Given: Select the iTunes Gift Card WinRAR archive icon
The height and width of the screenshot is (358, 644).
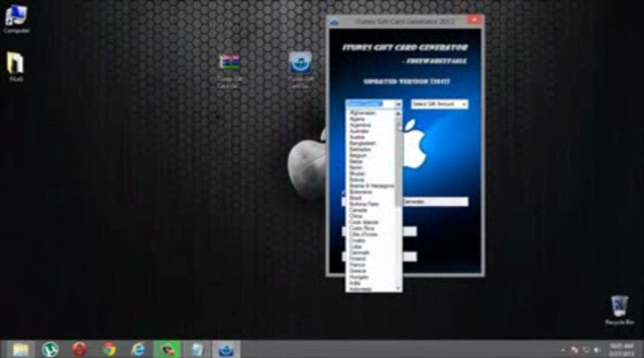Looking at the screenshot, I should [x=229, y=71].
